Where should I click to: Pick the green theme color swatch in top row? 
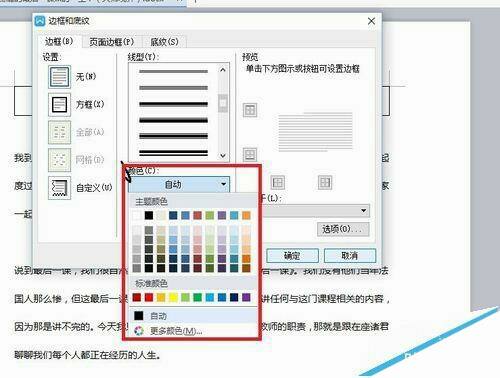coord(210,215)
